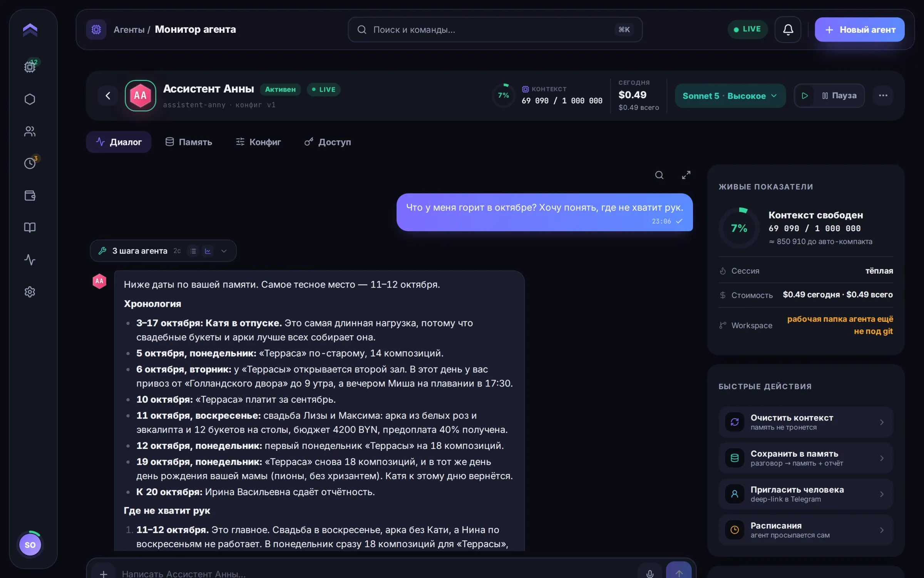Click the AA avatar beside the reply
The image size is (924, 578).
point(99,281)
